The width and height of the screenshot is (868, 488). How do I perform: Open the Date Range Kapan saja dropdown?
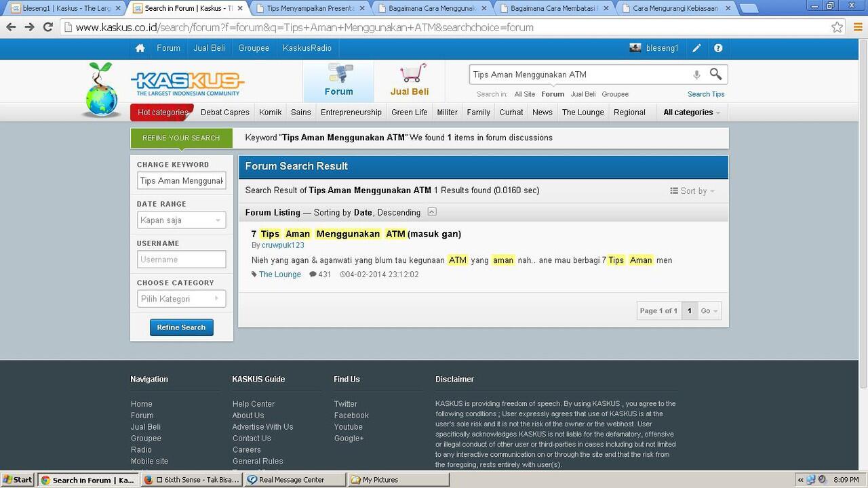181,220
